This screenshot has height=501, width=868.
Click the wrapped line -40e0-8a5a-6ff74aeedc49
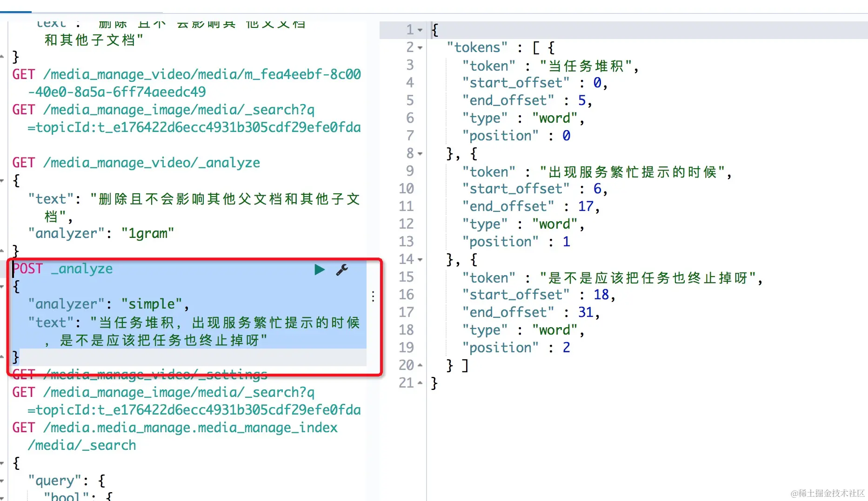click(x=117, y=92)
